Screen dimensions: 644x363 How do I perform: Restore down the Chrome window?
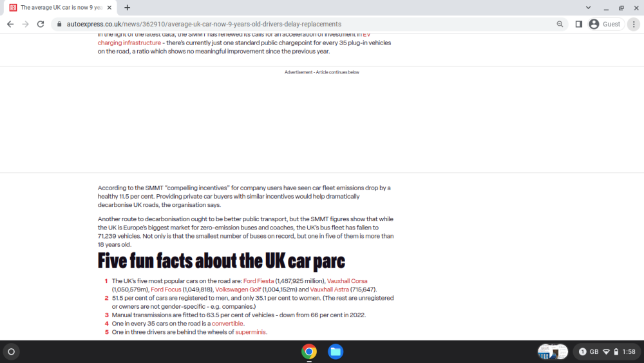point(621,8)
